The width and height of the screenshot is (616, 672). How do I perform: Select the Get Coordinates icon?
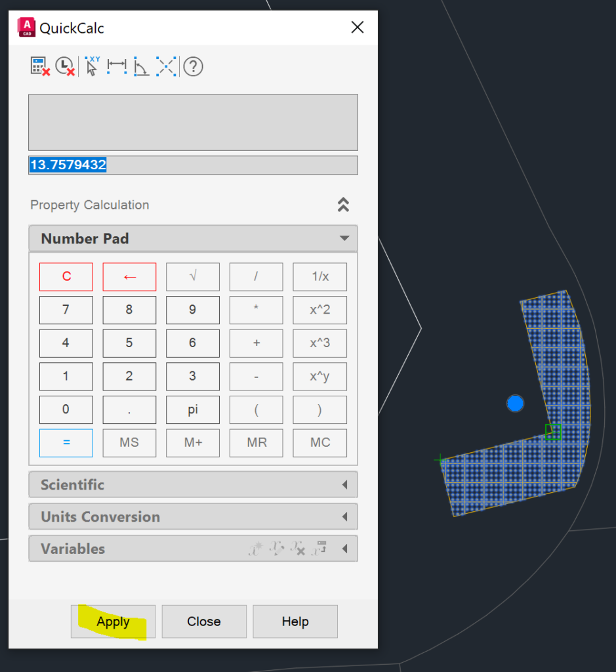pos(92,66)
